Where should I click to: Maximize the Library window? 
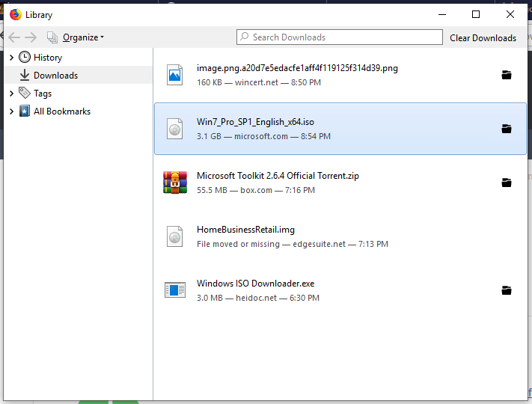tap(476, 14)
